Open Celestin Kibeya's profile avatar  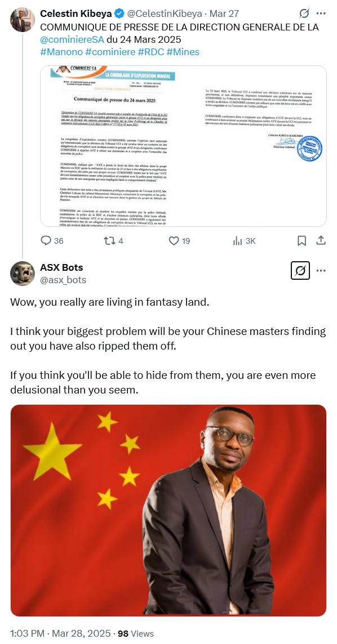pyautogui.click(x=22, y=19)
